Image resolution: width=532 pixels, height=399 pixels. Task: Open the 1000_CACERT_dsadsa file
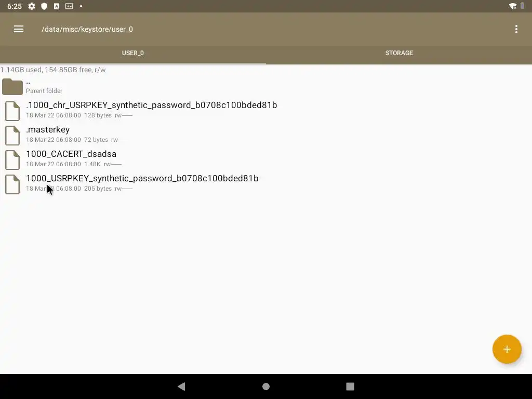pos(266,159)
